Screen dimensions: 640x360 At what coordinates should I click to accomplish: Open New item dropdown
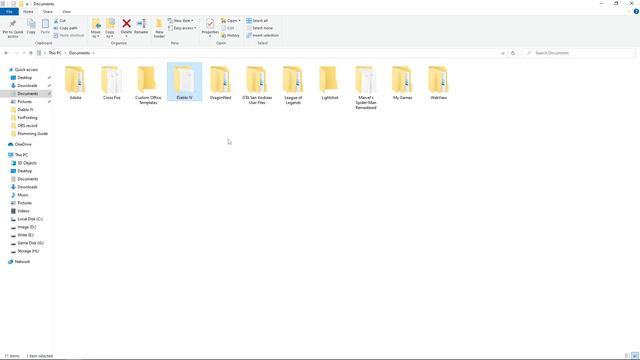pos(181,20)
